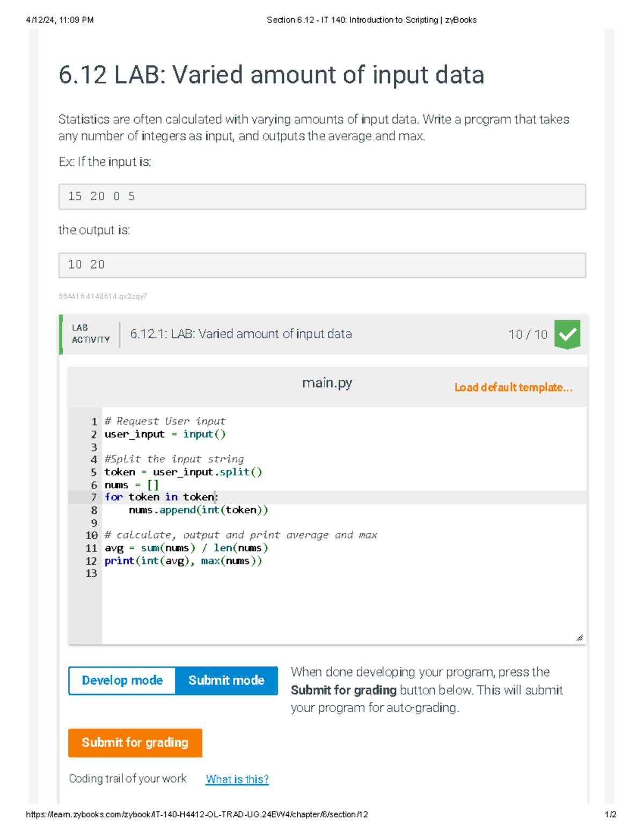
Task: Click the heading 6.12 LAB: Varied amount of input data
Action: coord(272,75)
